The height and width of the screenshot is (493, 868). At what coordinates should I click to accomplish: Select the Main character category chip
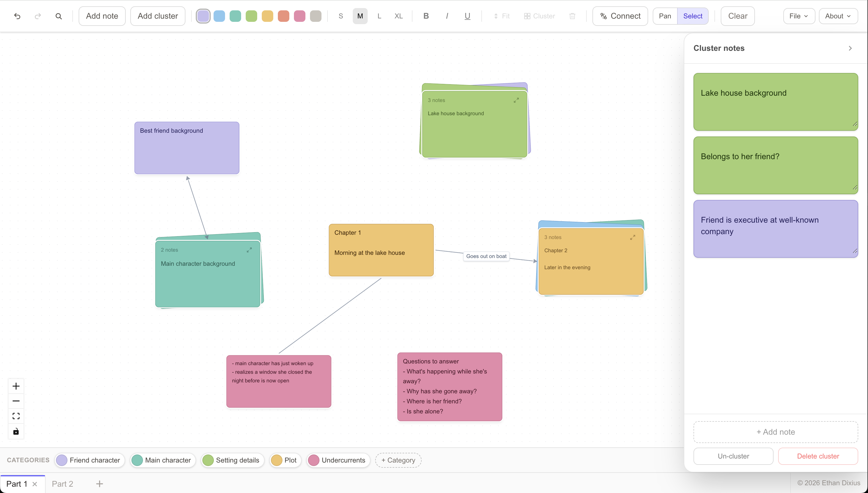(163, 460)
